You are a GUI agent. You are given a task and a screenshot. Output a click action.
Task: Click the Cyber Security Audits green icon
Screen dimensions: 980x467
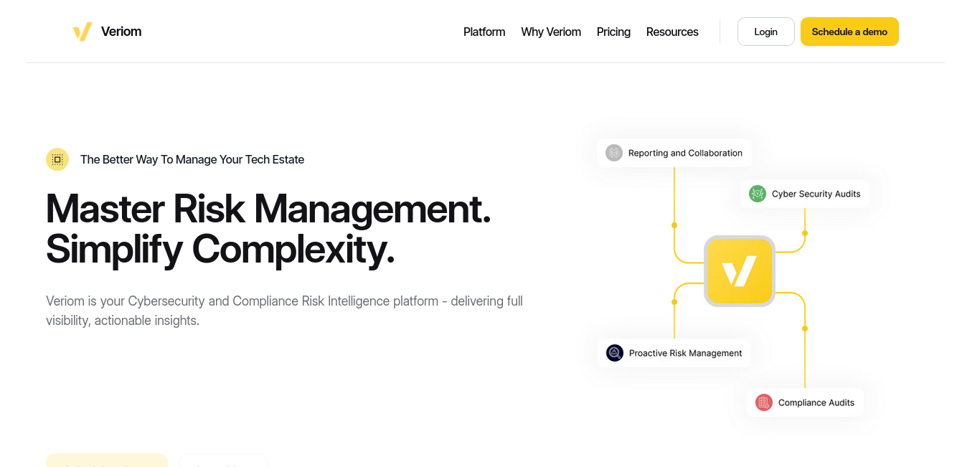pyautogui.click(x=758, y=194)
